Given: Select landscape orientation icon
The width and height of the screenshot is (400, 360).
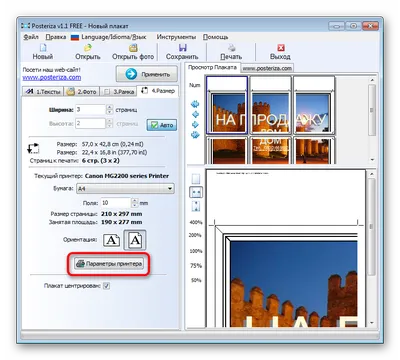Looking at the screenshot, I should 112,240.
